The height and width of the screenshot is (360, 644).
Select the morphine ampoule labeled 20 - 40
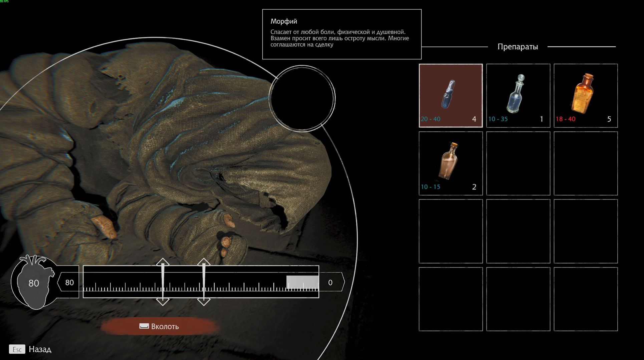click(x=450, y=95)
